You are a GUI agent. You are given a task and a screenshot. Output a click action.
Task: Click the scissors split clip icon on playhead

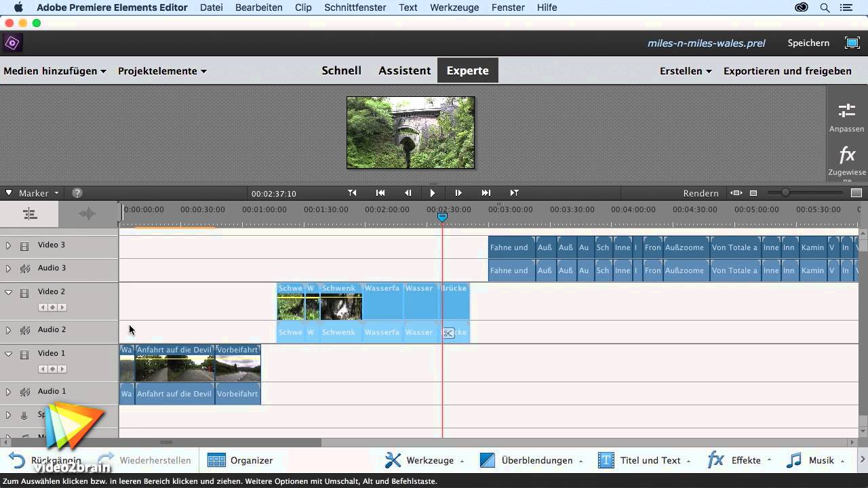pyautogui.click(x=448, y=333)
